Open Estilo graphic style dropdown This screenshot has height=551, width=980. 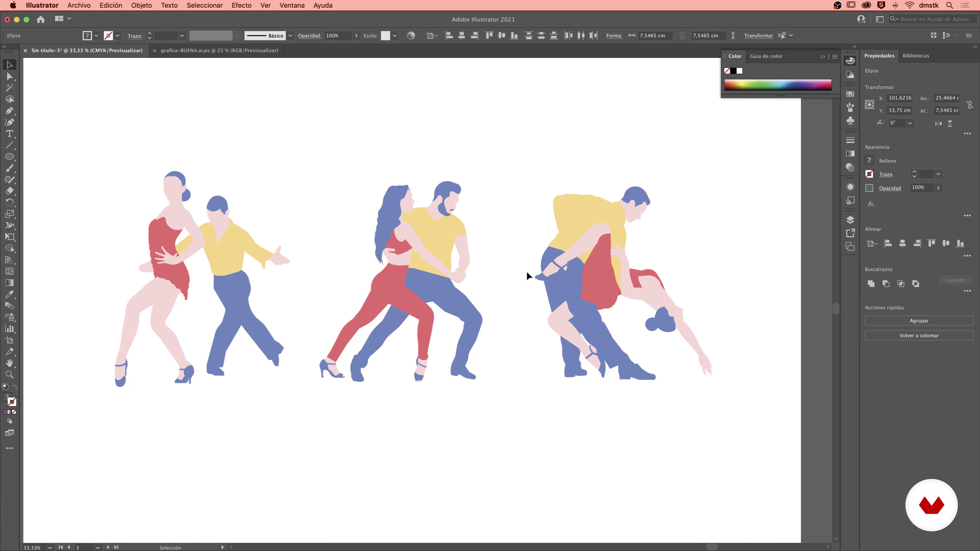[x=395, y=36]
